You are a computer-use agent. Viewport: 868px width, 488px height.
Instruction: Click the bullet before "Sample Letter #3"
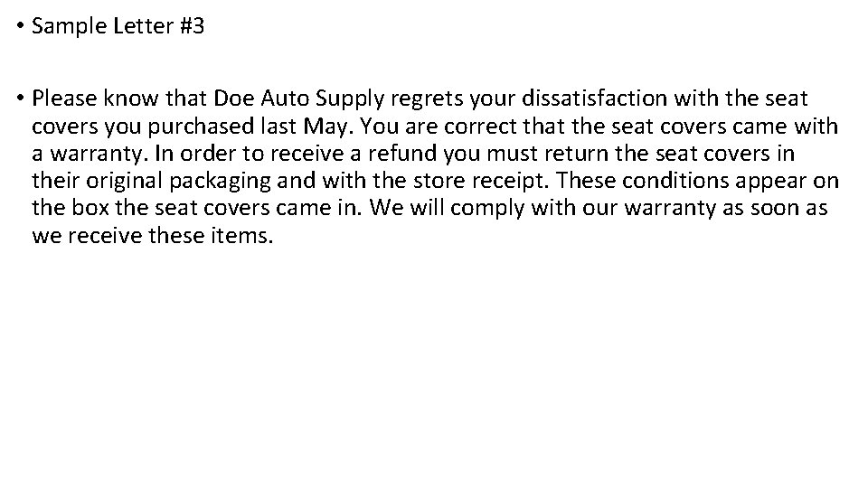tap(20, 26)
